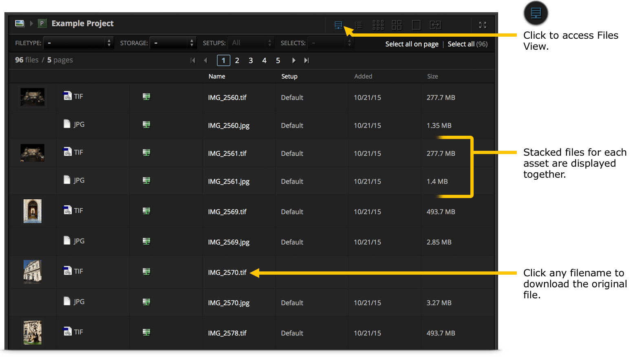Switch to Files View icon

coord(338,25)
